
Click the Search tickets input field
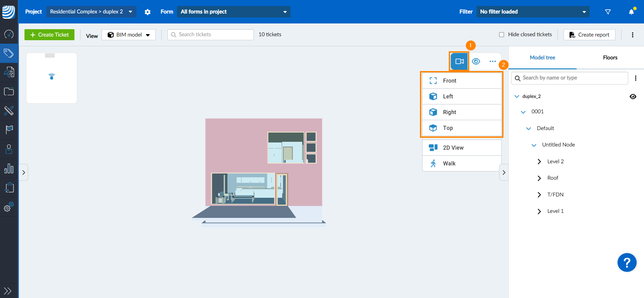pyautogui.click(x=211, y=35)
